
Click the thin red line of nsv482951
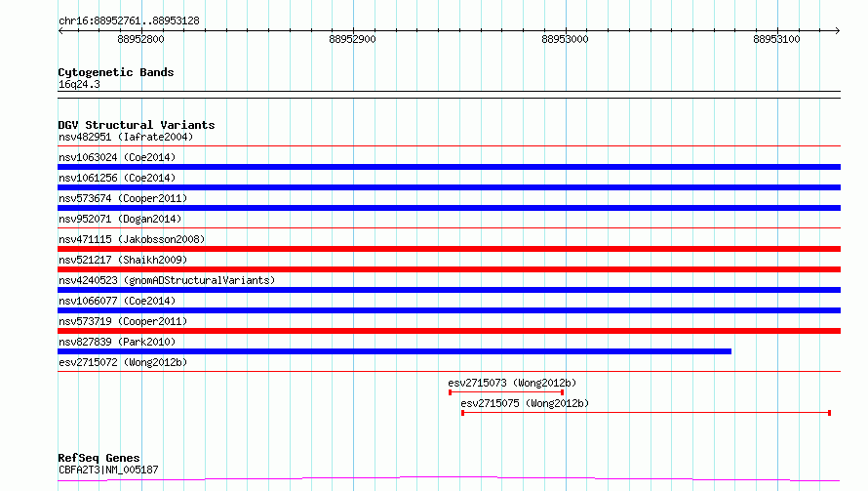pyautogui.click(x=449, y=146)
